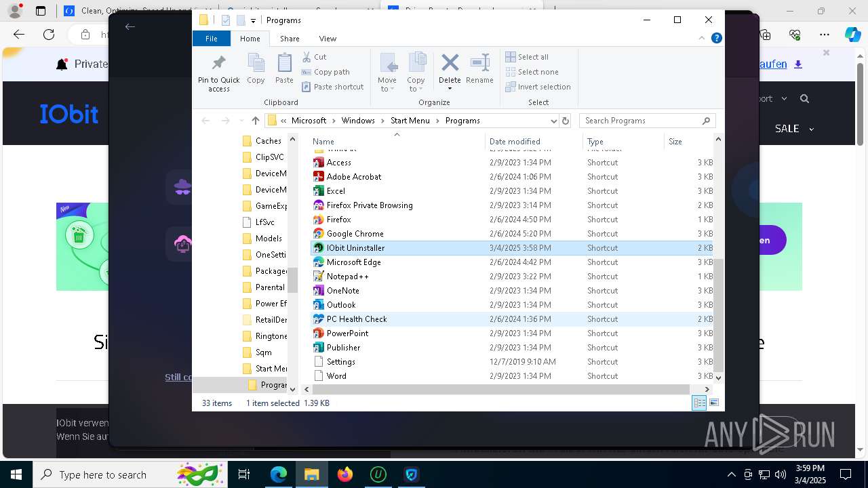Screen dimensions: 868x488
Task: Switch to Details view layout button
Action: [x=699, y=403]
